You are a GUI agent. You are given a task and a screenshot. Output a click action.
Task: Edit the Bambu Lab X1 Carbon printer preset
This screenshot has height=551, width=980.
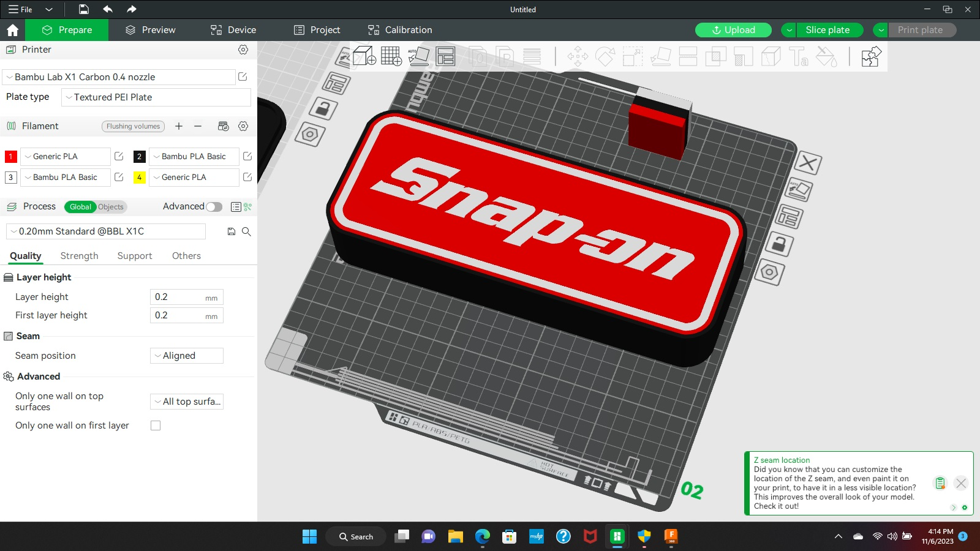[243, 77]
